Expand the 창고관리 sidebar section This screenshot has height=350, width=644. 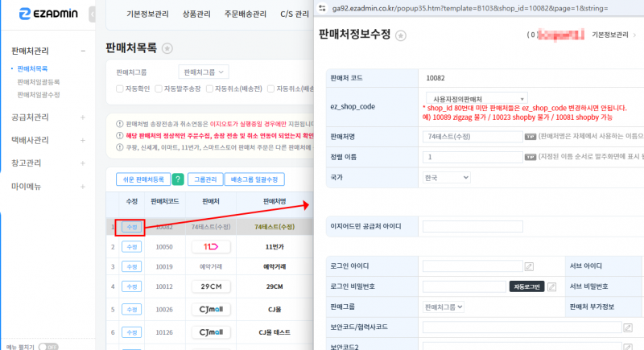83,163
